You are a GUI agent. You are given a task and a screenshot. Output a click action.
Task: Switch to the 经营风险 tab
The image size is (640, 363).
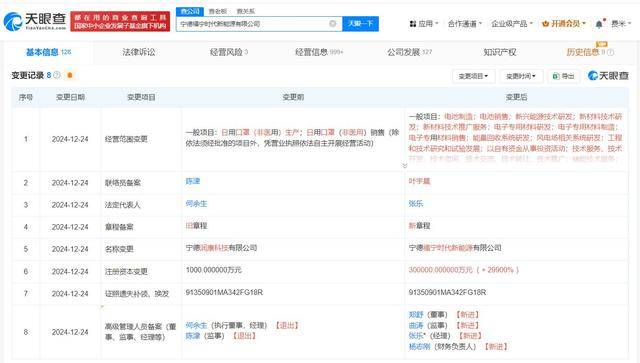229,52
